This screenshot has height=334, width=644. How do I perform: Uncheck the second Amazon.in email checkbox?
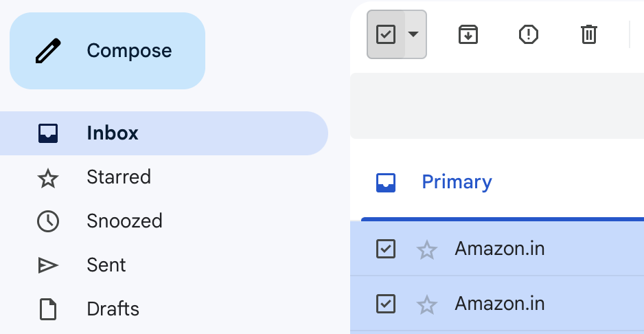pyautogui.click(x=386, y=304)
